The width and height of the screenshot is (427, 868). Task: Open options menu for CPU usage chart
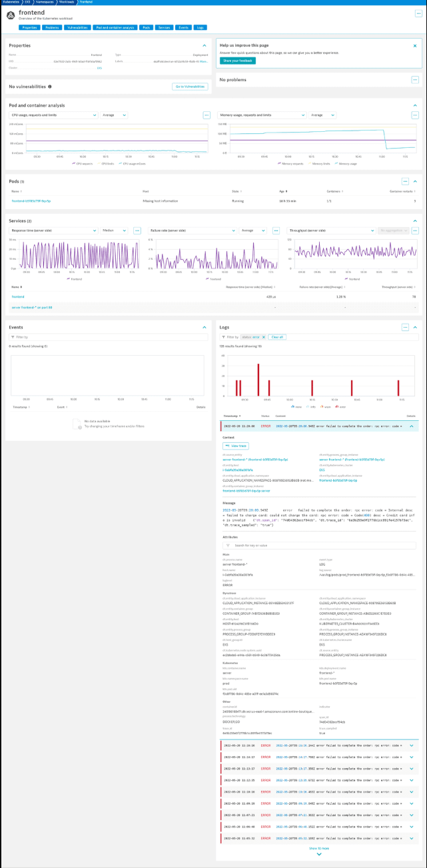click(207, 115)
